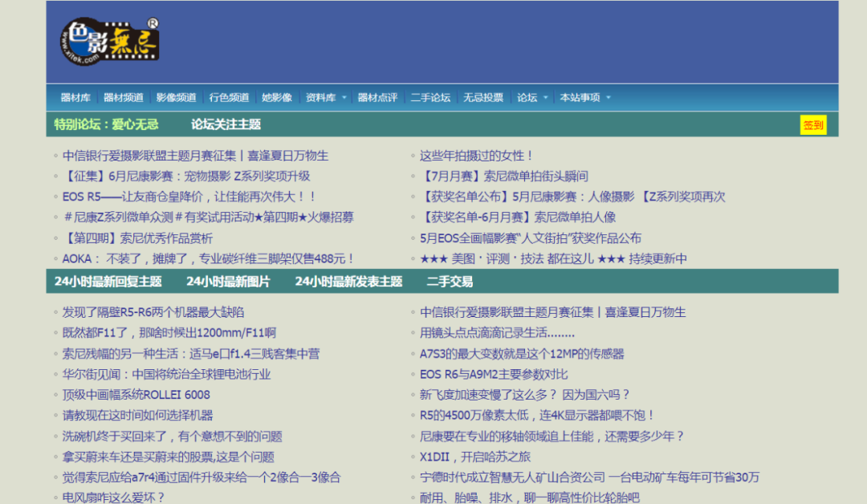This screenshot has height=504, width=867.
Task: Open 觉得索尼应给a7r4通过固件升级 thread
Action: pyautogui.click(x=201, y=477)
